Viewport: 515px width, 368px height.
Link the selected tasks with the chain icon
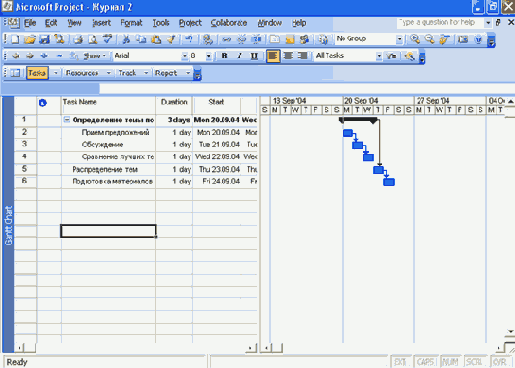[226, 39]
